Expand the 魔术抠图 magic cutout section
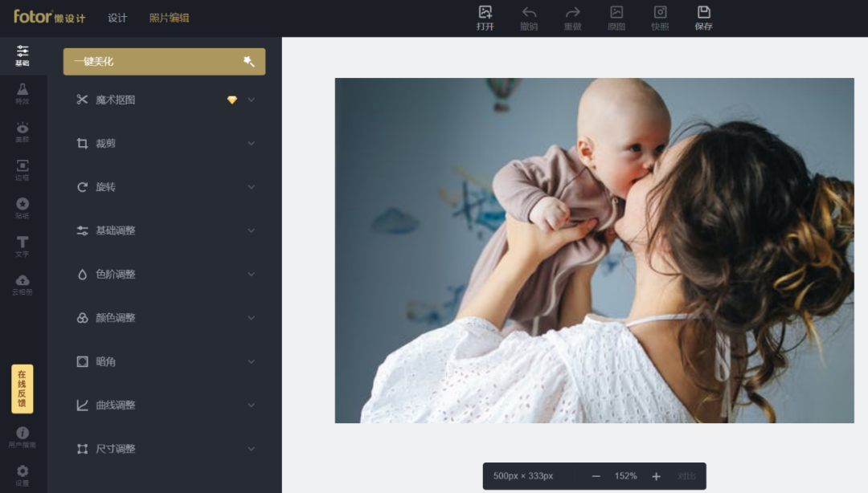This screenshot has height=493, width=868. pyautogui.click(x=165, y=100)
